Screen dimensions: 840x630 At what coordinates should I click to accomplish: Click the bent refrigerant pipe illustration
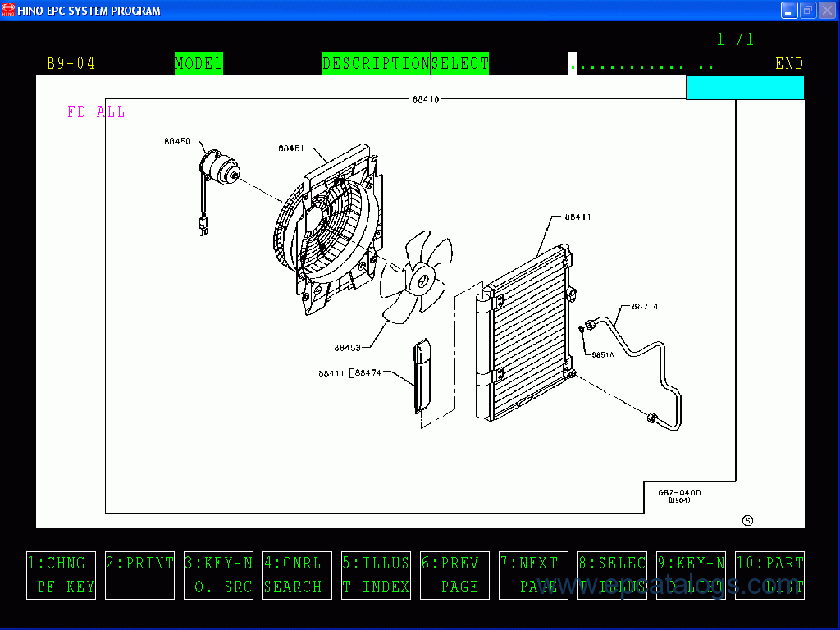coord(634,374)
